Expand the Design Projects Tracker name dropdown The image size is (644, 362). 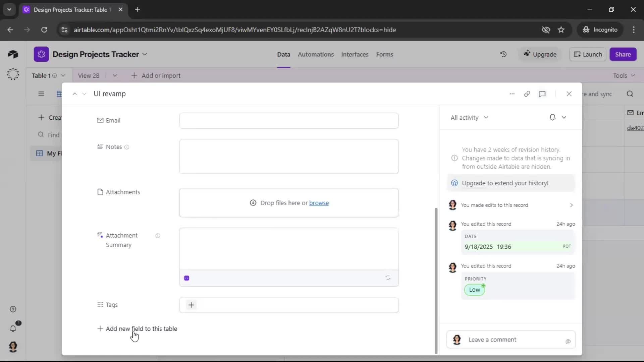[x=145, y=54]
